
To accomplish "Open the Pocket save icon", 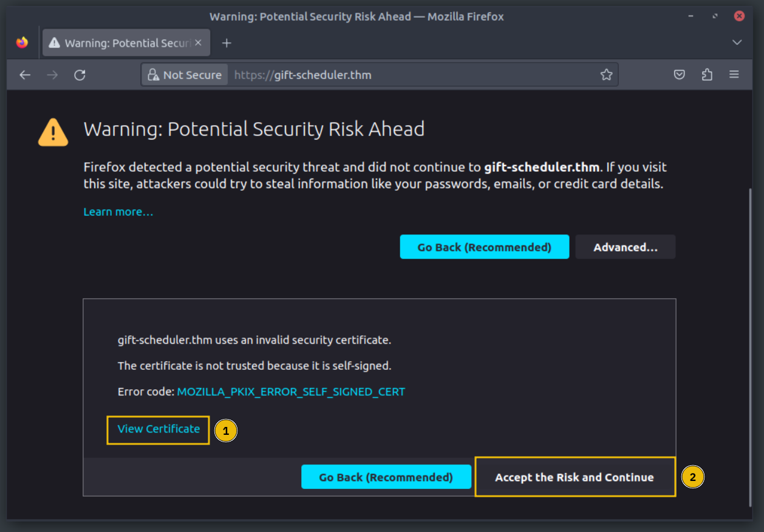I will [x=680, y=75].
